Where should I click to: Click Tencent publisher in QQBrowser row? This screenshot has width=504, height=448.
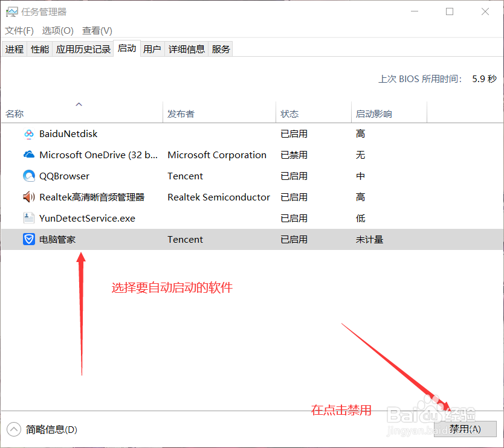(185, 176)
